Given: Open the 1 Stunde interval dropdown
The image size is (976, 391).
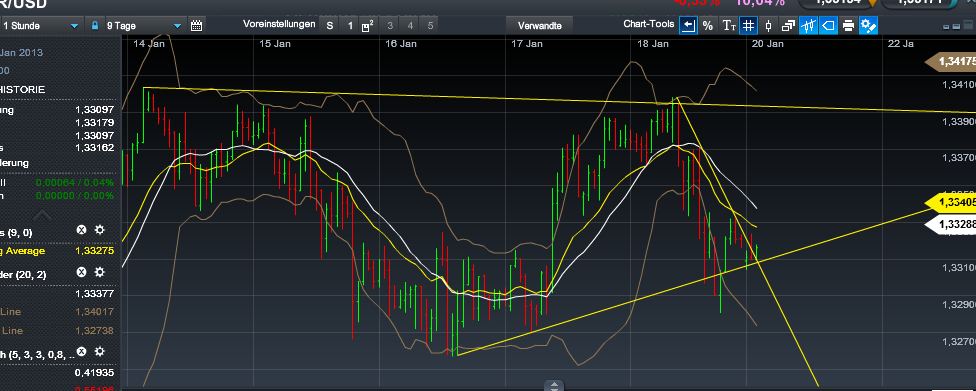Looking at the screenshot, I should click(x=41, y=26).
